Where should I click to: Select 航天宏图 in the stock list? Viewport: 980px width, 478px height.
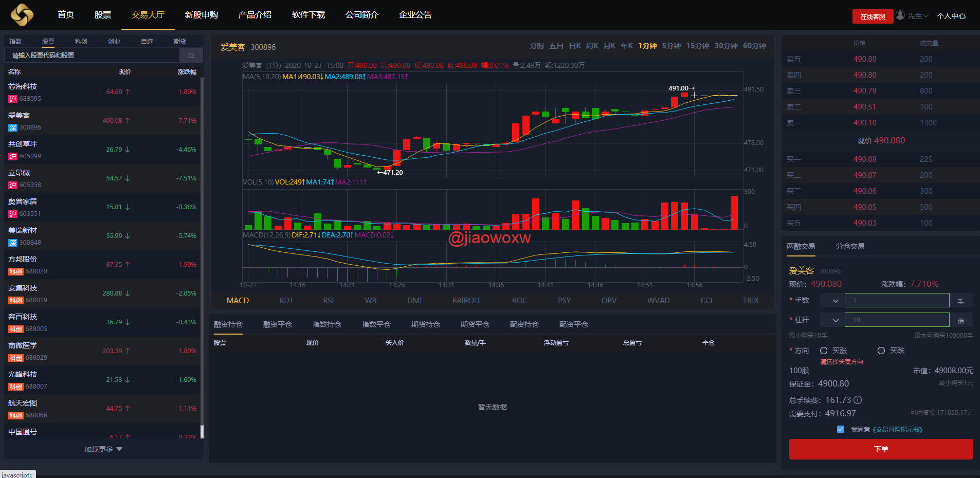(102, 409)
